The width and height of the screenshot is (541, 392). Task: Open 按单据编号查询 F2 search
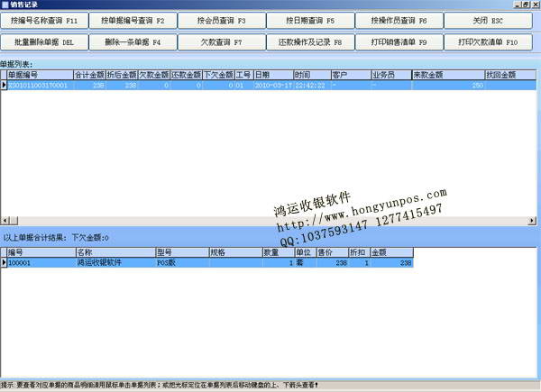point(133,21)
